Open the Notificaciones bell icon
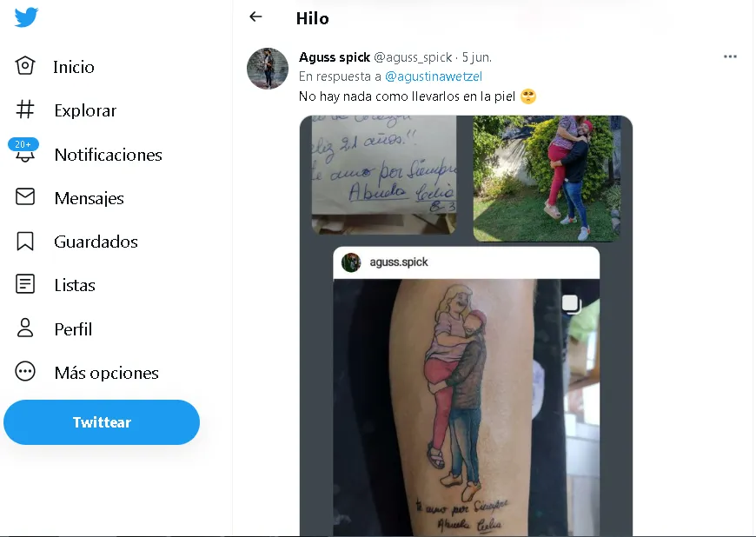756x537 pixels. pos(25,155)
